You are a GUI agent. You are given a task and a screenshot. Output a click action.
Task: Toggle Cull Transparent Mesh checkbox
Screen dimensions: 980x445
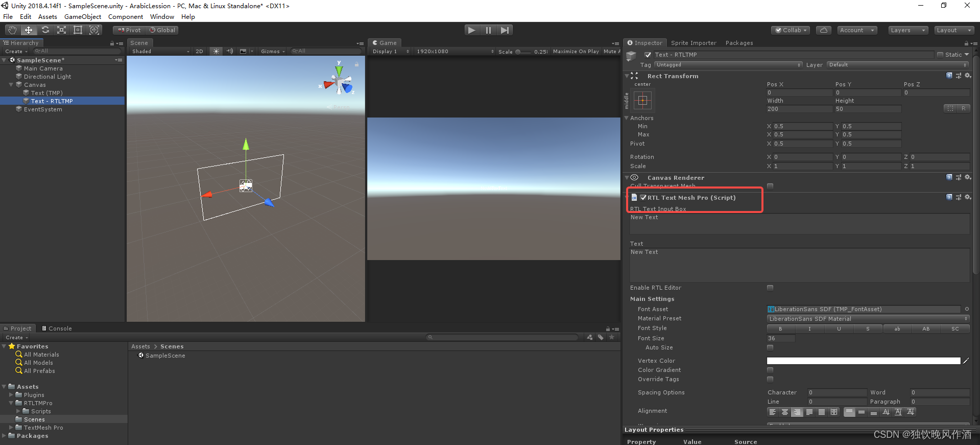pyautogui.click(x=770, y=186)
